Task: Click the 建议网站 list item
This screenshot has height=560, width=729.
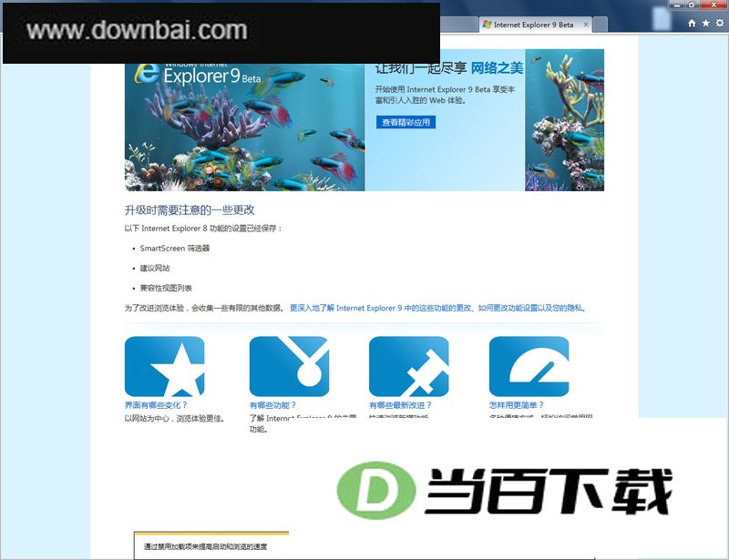Action: click(x=155, y=268)
